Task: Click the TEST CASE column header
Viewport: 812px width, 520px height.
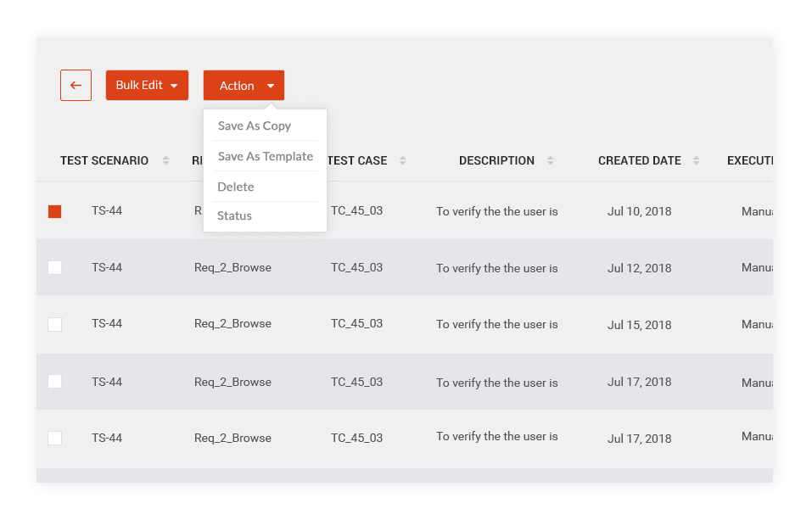Action: pos(357,160)
